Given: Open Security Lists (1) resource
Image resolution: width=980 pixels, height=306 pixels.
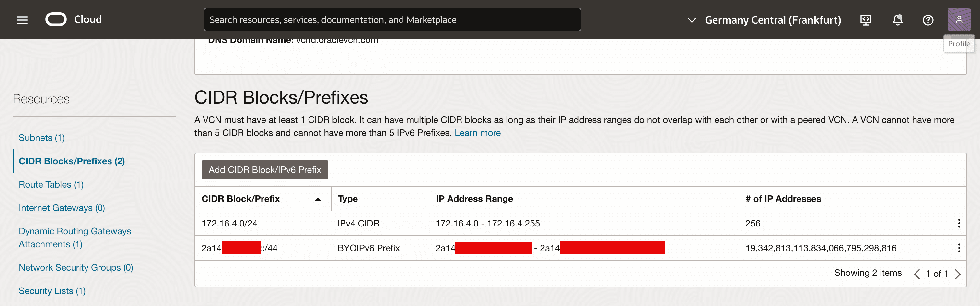Looking at the screenshot, I should coord(52,291).
